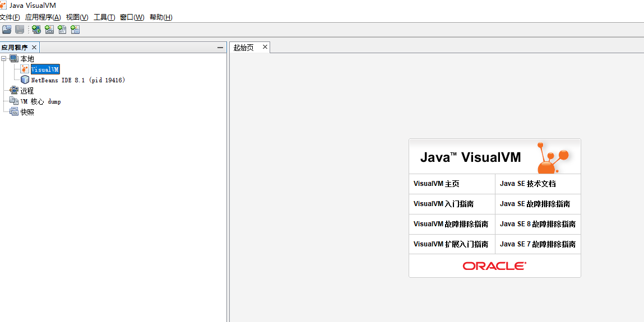This screenshot has height=322, width=644.
Task: Click the Java™ VisualVM banner title
Action: [470, 157]
